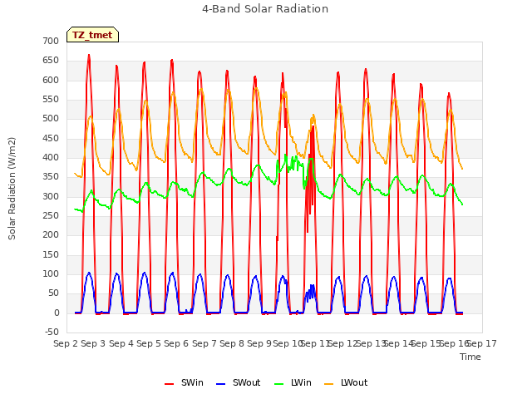Click the highest red SWin peak on Sep 2

pyautogui.click(x=89, y=56)
